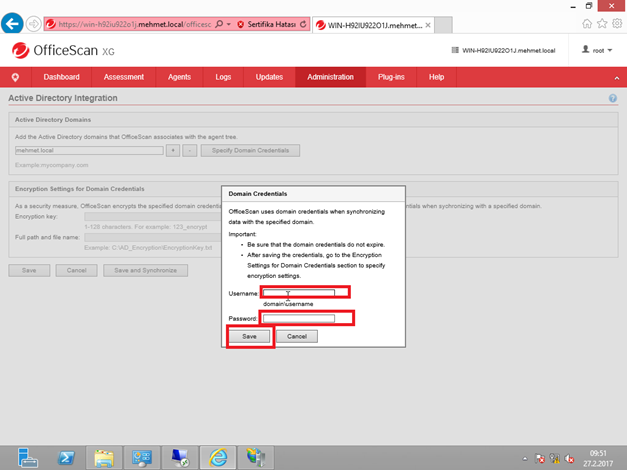Open a new blank browser tab
This screenshot has width=627, height=470.
tap(443, 25)
